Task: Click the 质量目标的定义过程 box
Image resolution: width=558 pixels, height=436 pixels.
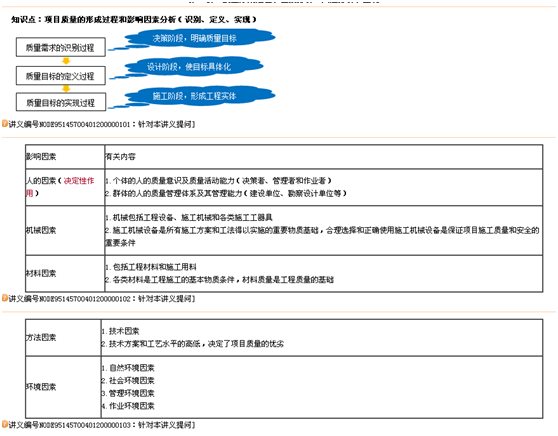Action: pos(60,75)
